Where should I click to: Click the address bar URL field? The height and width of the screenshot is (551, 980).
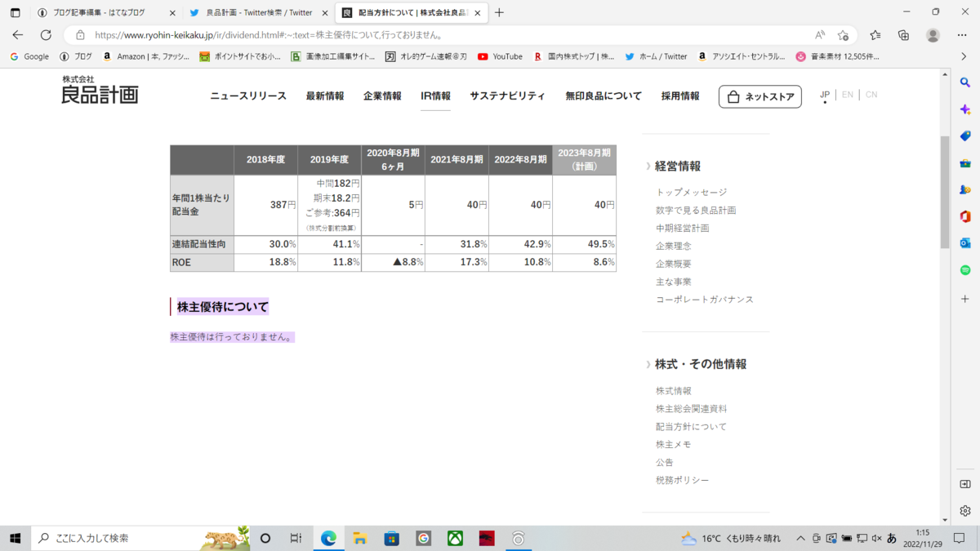441,35
